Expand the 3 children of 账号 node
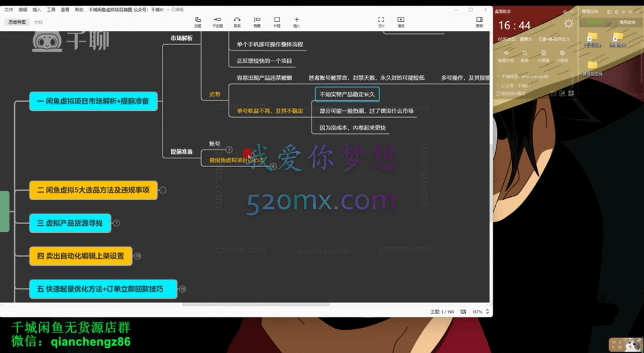644x353 pixels. click(229, 150)
